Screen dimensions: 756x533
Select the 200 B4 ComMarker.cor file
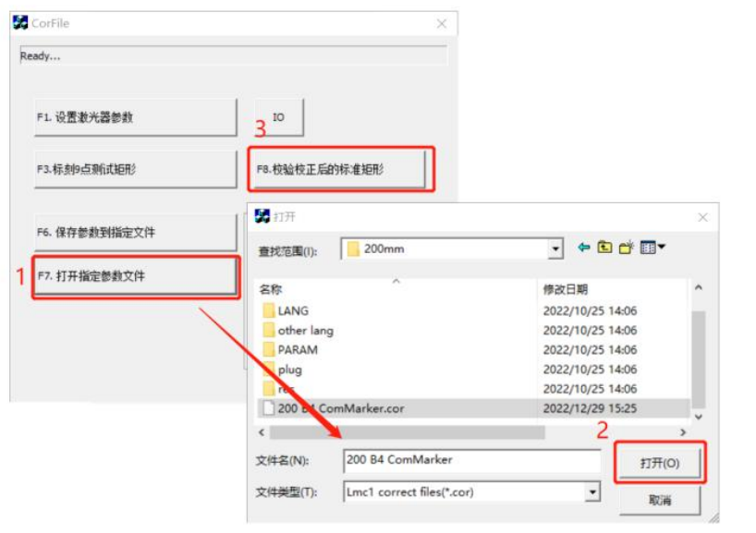[340, 408]
